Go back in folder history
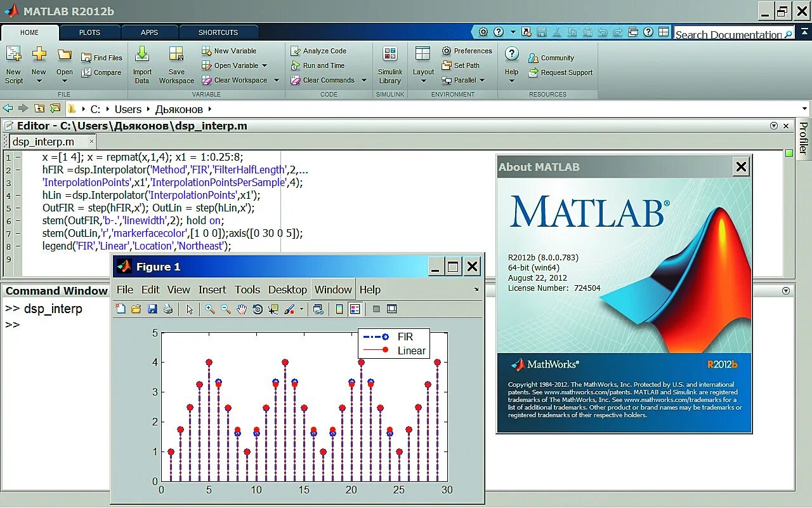Image resolution: width=812 pixels, height=508 pixels. click(8, 109)
